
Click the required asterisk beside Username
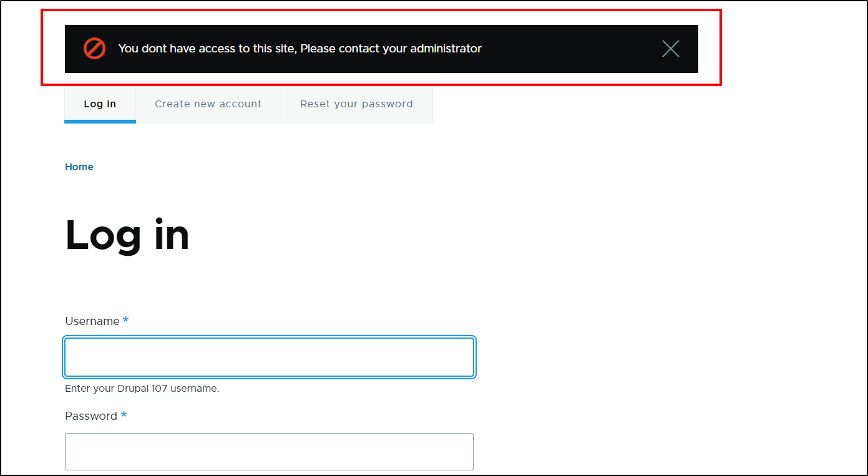pyautogui.click(x=125, y=320)
